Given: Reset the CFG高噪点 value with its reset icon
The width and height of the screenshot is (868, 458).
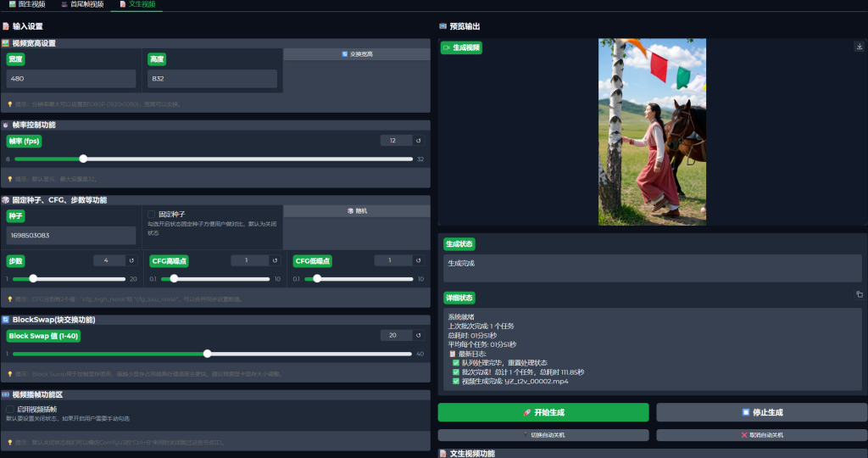Looking at the screenshot, I should tap(275, 260).
